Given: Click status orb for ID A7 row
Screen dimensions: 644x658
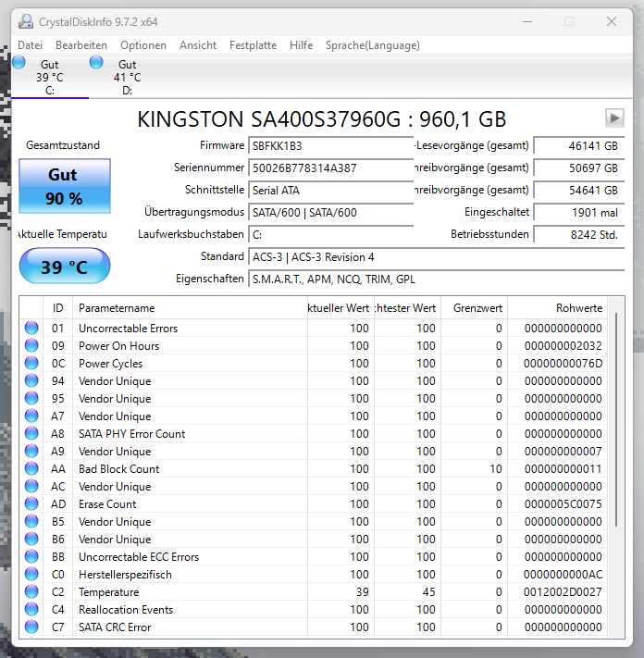Looking at the screenshot, I should (31, 416).
